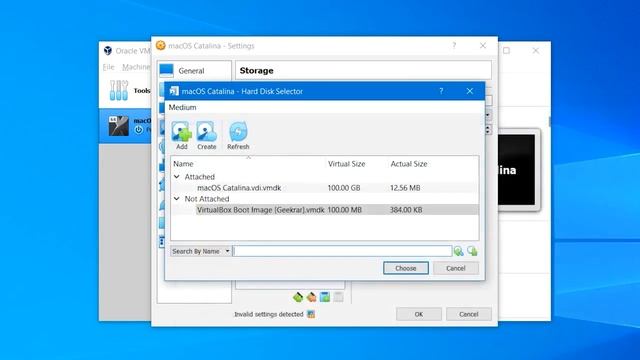Viewport: 640px width, 360px height.
Task: Click the help question mark in Hard Disk Selector
Action: coord(441,91)
